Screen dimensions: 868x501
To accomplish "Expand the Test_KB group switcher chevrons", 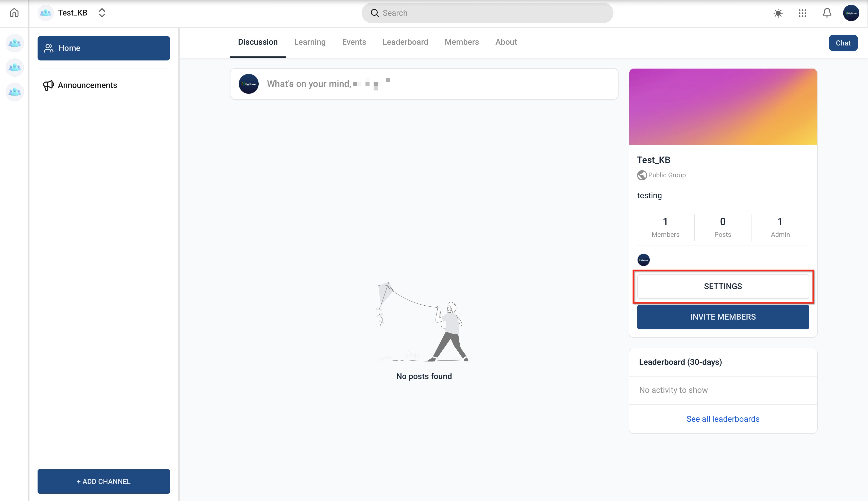I will [x=102, y=13].
